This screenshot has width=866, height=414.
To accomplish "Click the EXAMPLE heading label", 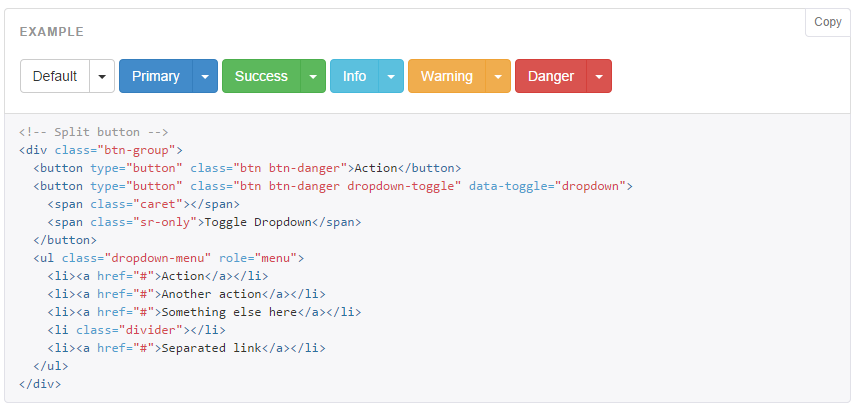I will [x=52, y=32].
